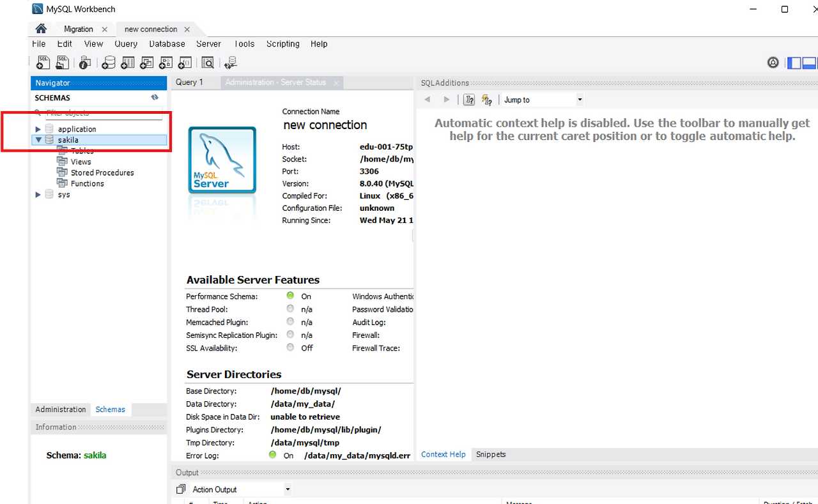Go to the Home screen tab icon

[41, 29]
